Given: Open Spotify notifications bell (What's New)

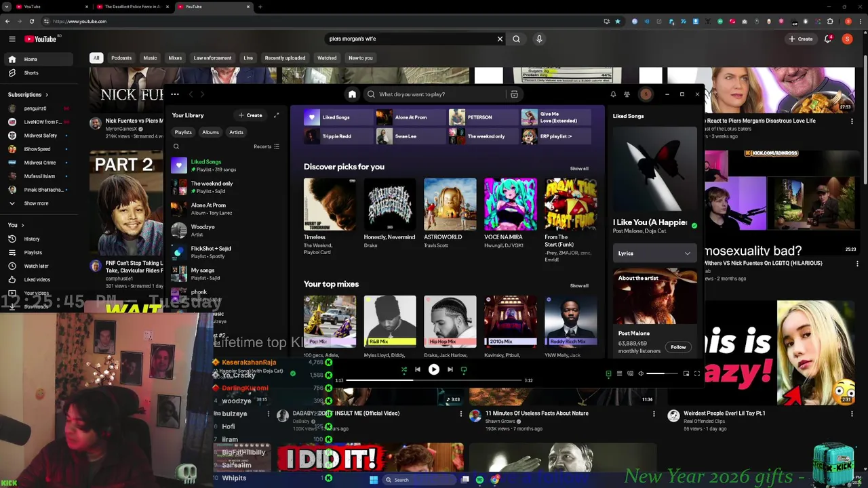Looking at the screenshot, I should click(x=613, y=94).
